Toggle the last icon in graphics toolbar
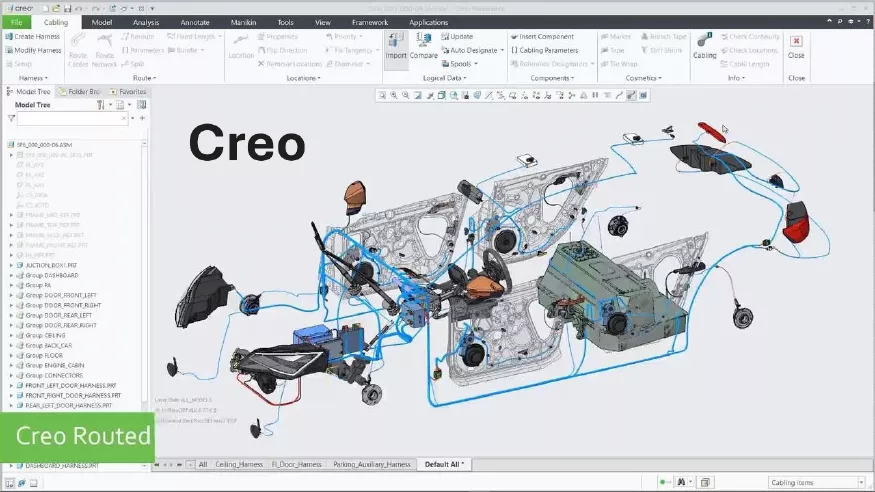The height and width of the screenshot is (492, 875). click(x=643, y=95)
